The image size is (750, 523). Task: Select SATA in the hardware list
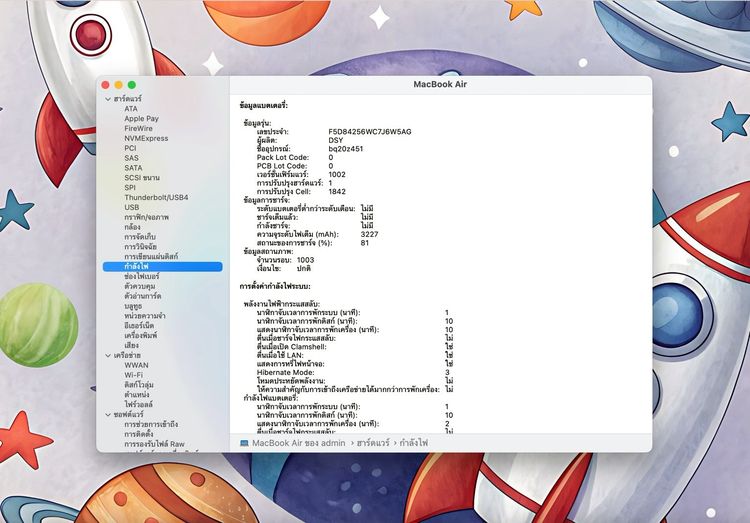[133, 168]
